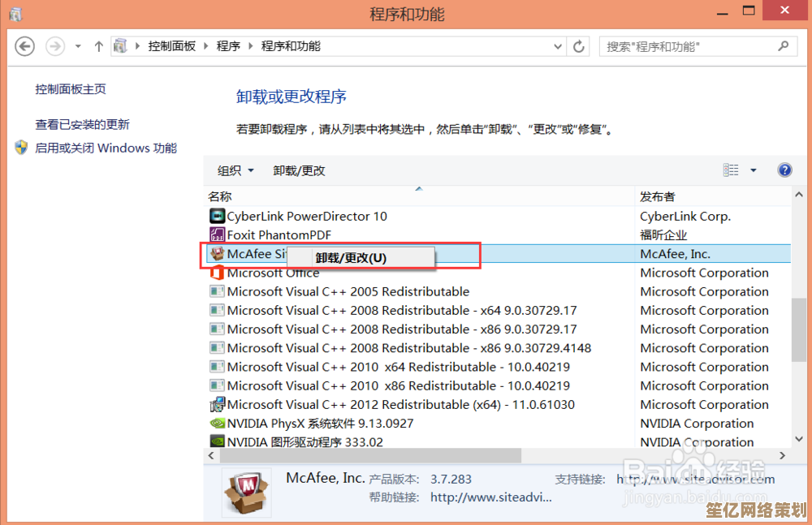Viewport: 812px width, 525px height.
Task: Go up one folder level
Action: click(98, 46)
